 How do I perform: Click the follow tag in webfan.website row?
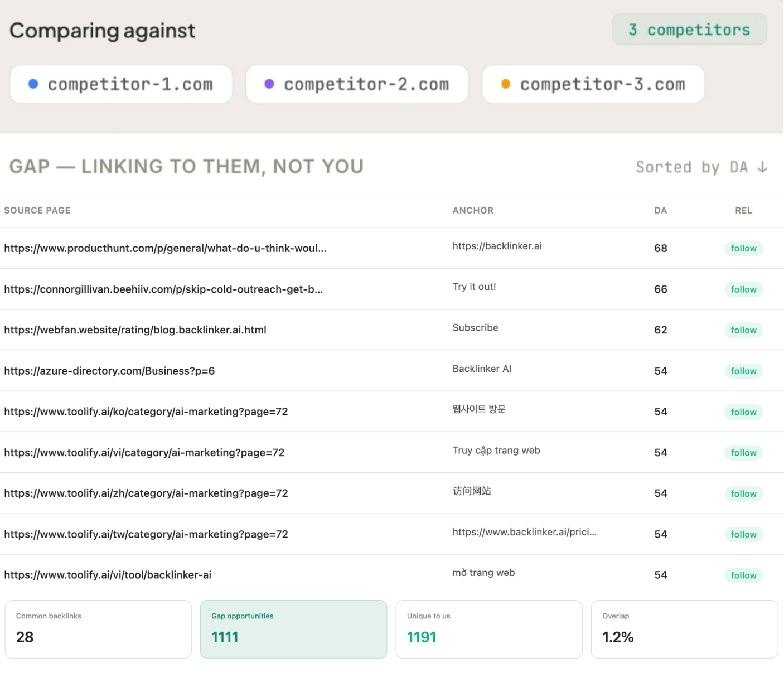(743, 330)
